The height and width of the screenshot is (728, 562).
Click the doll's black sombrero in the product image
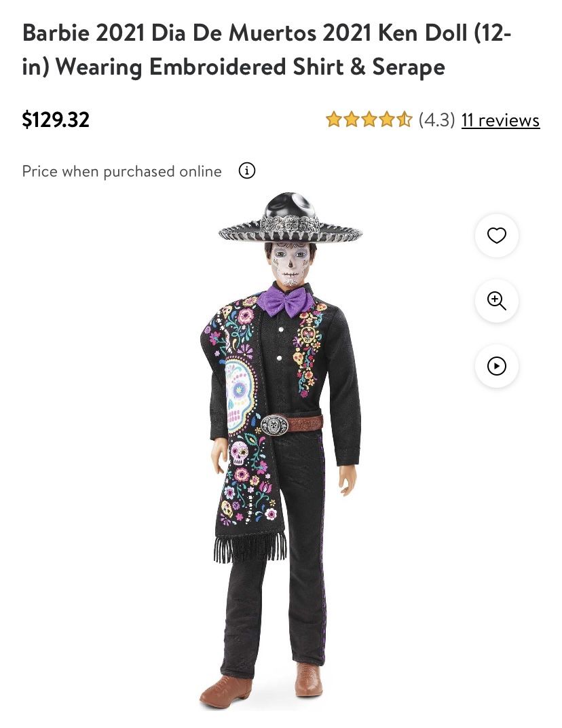tap(291, 218)
